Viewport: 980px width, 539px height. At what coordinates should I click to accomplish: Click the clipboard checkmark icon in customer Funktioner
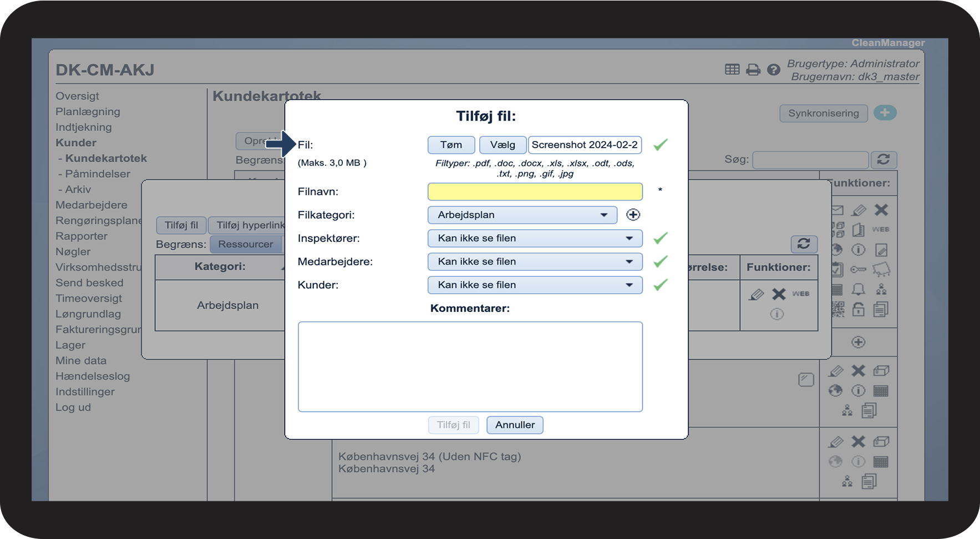click(x=837, y=270)
